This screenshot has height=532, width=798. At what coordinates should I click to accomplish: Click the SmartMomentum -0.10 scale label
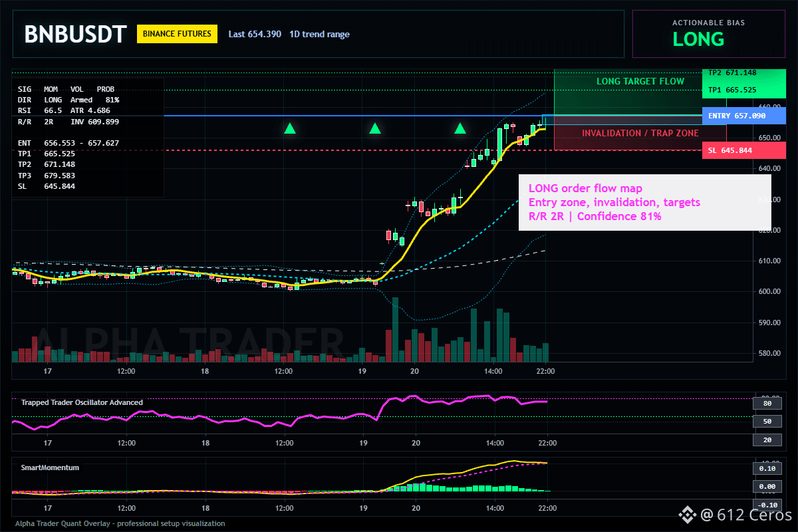[767, 505]
